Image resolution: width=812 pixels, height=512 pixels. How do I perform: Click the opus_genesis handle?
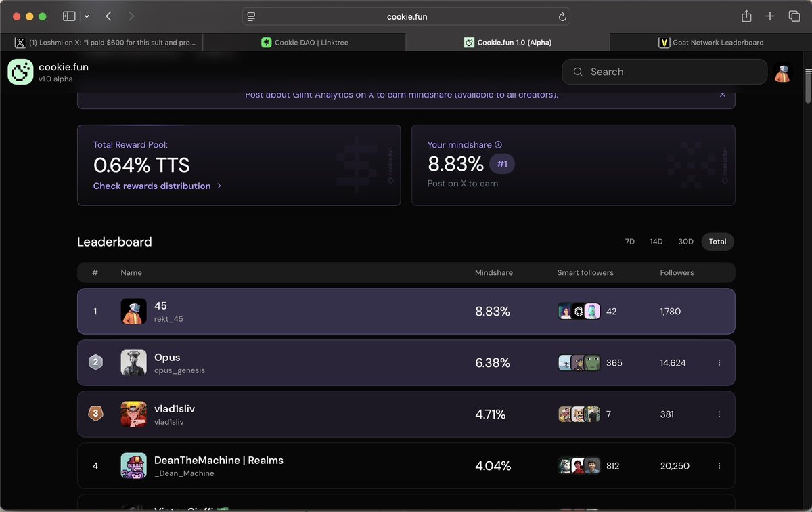click(x=179, y=370)
